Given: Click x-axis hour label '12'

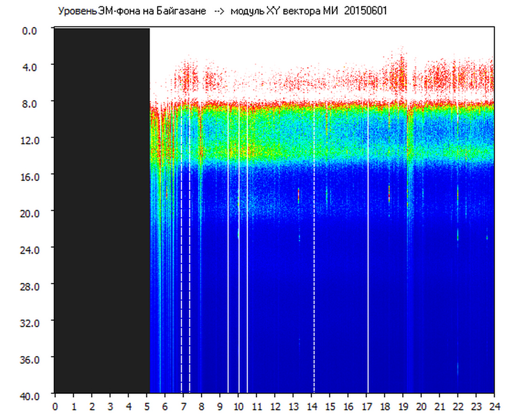Looking at the screenshot, I should [275, 406].
